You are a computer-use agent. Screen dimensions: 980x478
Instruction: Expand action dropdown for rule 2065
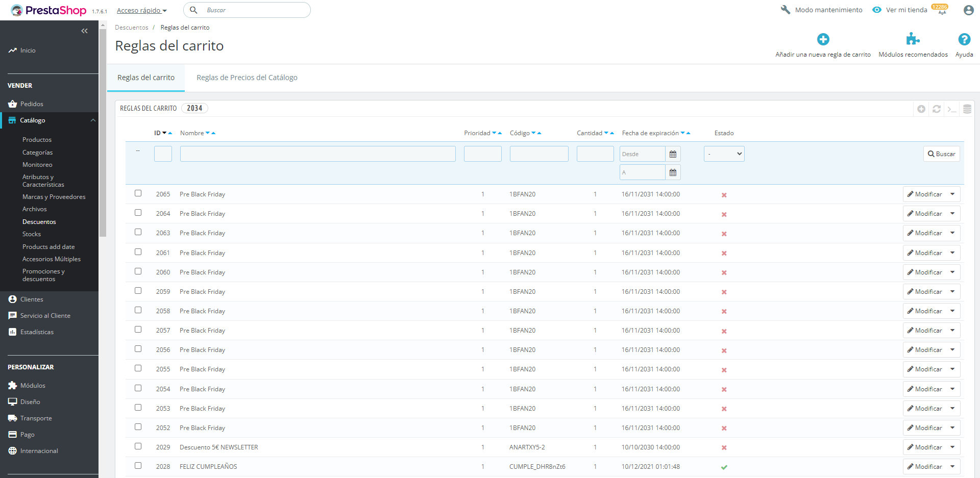pyautogui.click(x=952, y=194)
